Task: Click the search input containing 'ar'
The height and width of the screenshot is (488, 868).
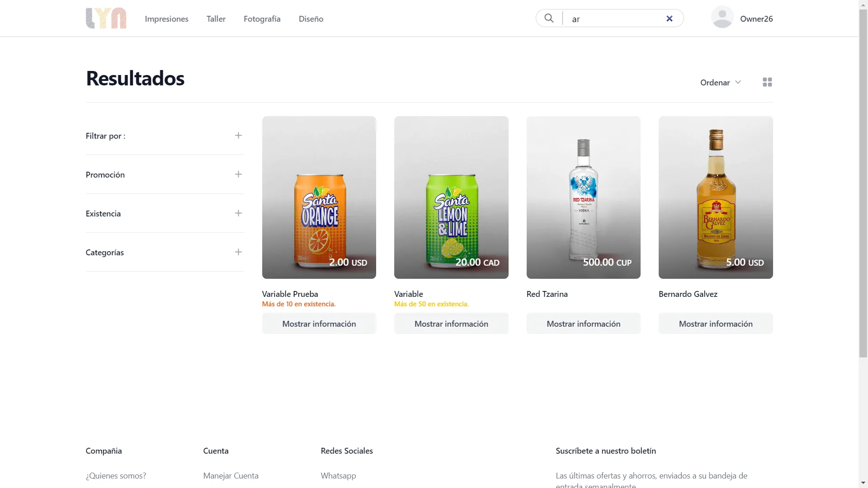Action: [x=616, y=19]
